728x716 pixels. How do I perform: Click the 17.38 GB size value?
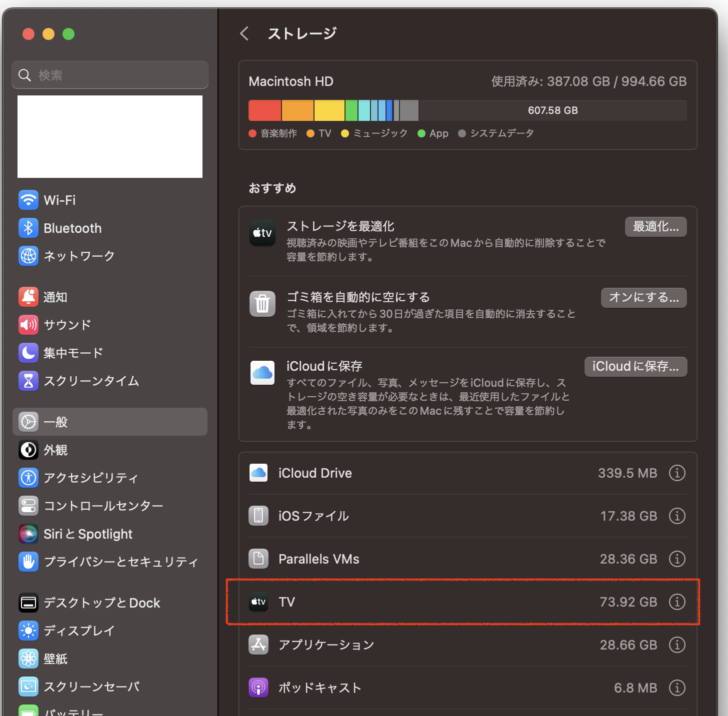pos(629,516)
